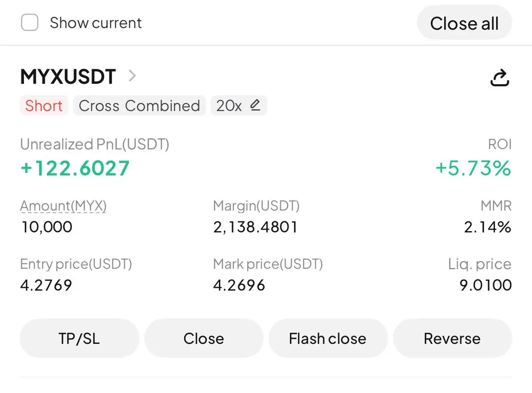Screen dimensions: 532x393
Task: Open the MYXUSDT pair title
Action: [68, 77]
